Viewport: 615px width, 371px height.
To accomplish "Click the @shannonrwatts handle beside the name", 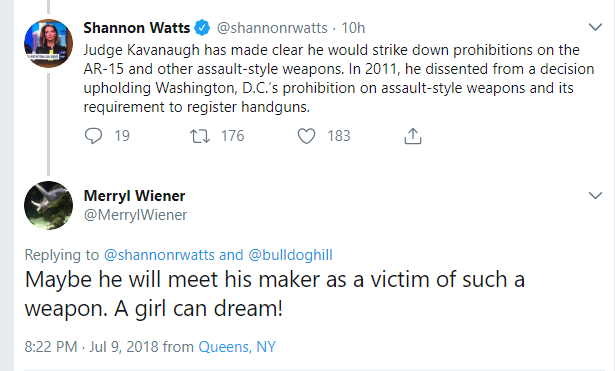I will (x=272, y=28).
